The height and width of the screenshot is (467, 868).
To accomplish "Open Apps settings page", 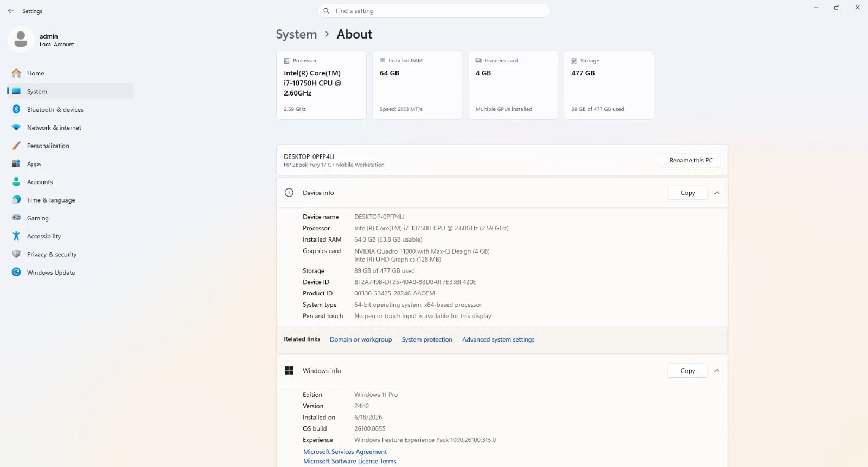I will 71,163.
